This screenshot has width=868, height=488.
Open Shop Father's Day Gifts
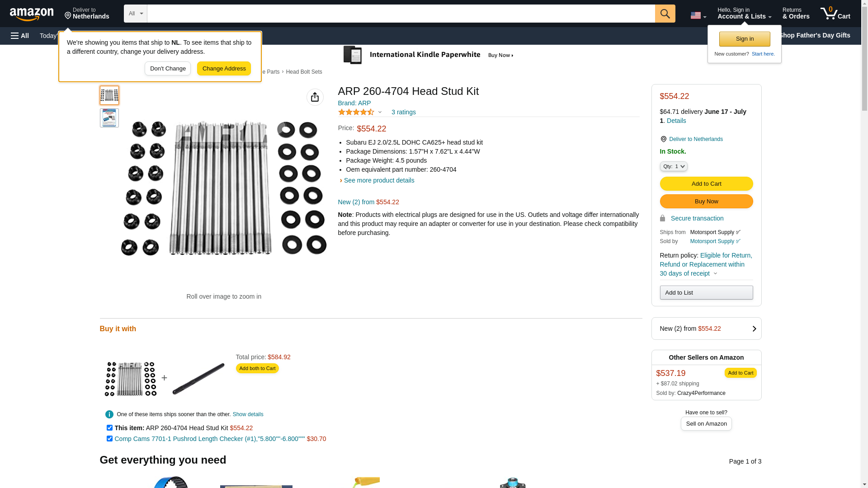click(814, 35)
